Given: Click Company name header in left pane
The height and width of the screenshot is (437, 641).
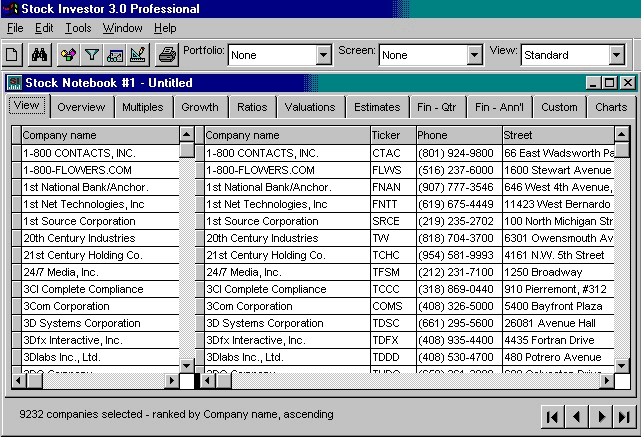Looking at the screenshot, I should [x=100, y=135].
